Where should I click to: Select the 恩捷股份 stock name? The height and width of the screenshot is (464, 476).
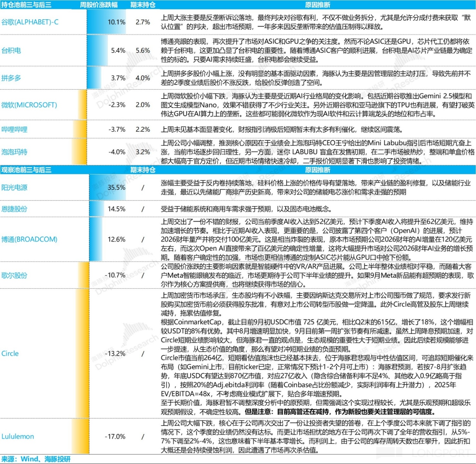point(14,209)
